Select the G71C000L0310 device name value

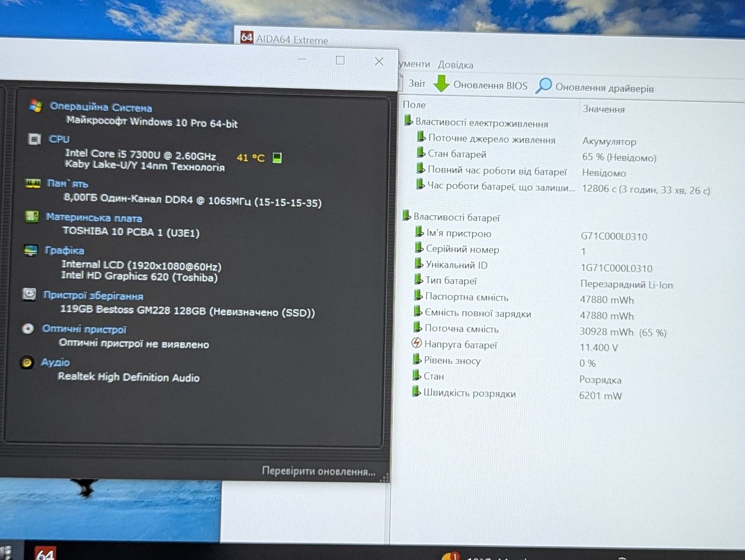(614, 236)
